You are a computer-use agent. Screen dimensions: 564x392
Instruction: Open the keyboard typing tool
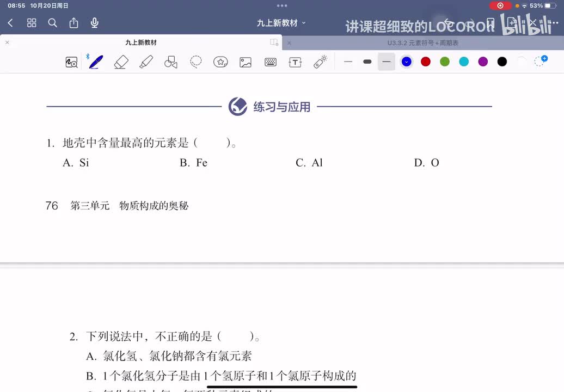(271, 62)
